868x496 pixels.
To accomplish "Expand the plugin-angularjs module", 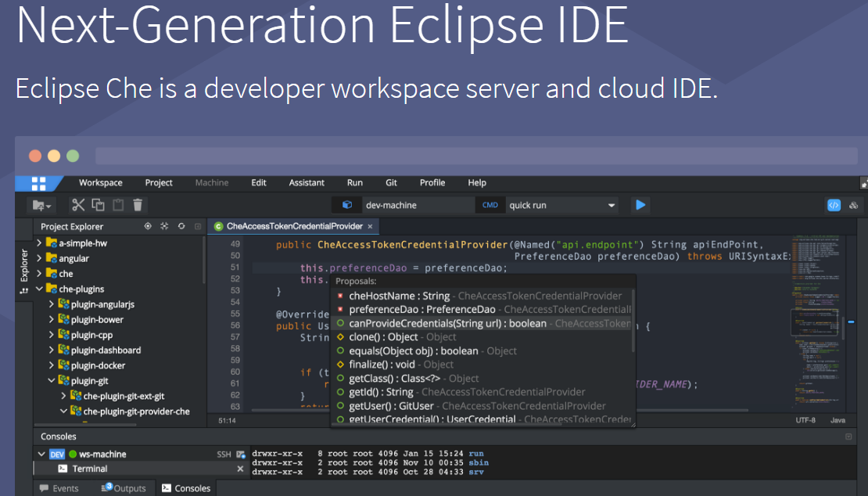I will tap(52, 304).
